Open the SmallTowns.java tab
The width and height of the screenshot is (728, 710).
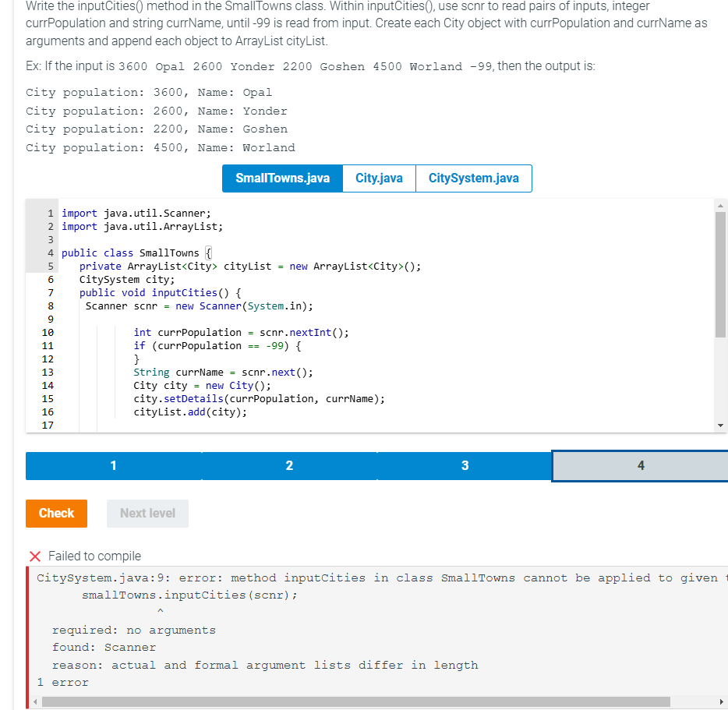coord(282,178)
